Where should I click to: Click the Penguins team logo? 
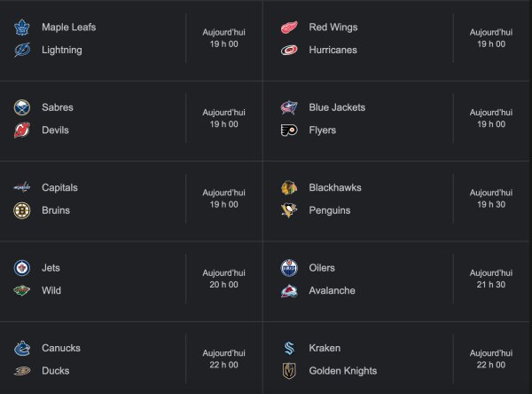[x=289, y=210]
